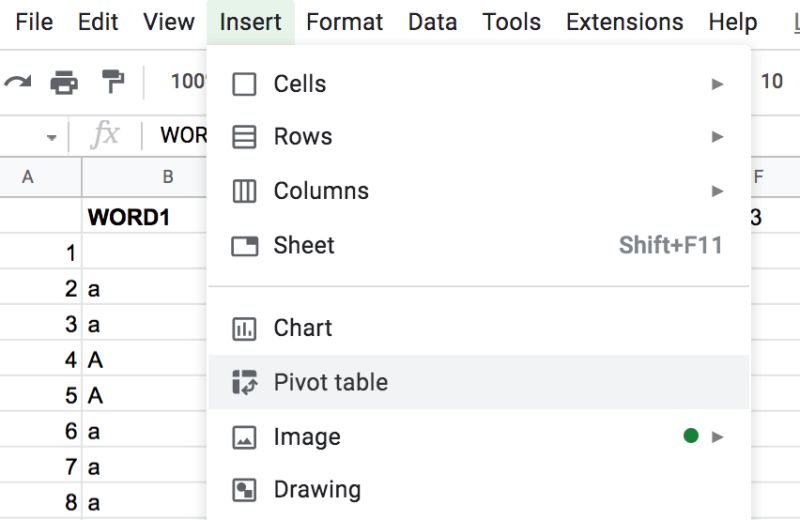The width and height of the screenshot is (800, 520).
Task: Expand the Rows submenu arrow
Action: coord(717,137)
